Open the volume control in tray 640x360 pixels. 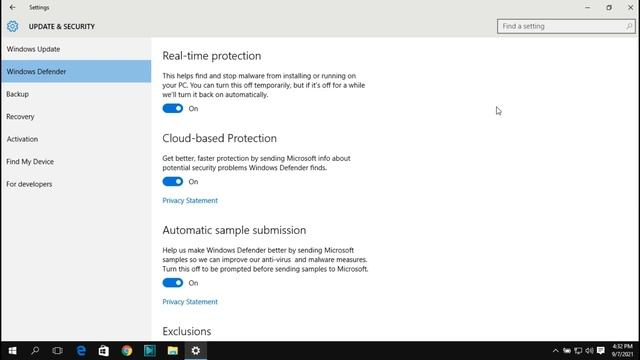click(x=589, y=351)
